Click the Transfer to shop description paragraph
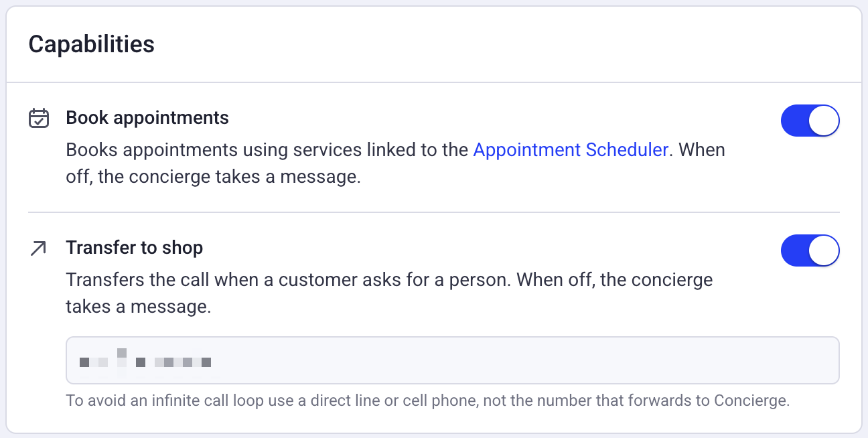 tap(389, 293)
